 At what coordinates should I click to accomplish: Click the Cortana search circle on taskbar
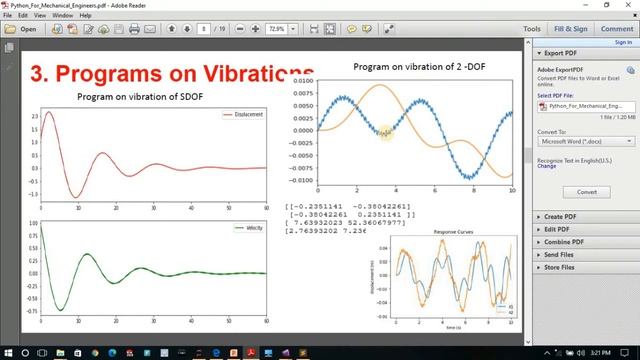point(25,353)
